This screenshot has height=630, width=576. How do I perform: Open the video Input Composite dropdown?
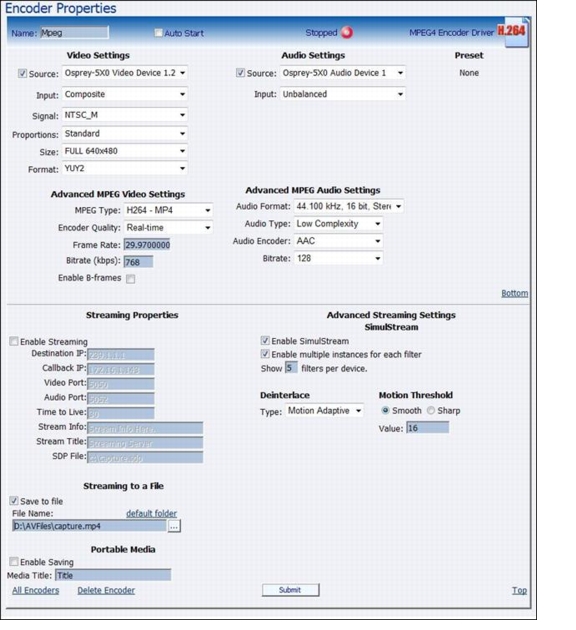125,94
